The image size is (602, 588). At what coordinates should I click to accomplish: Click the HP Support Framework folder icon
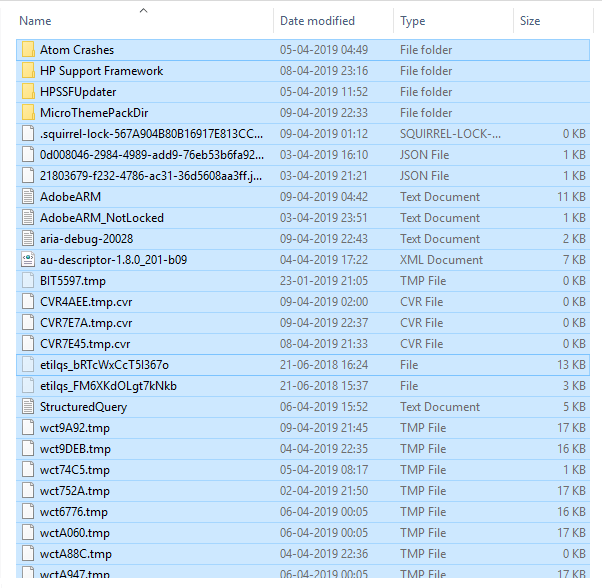coord(28,71)
